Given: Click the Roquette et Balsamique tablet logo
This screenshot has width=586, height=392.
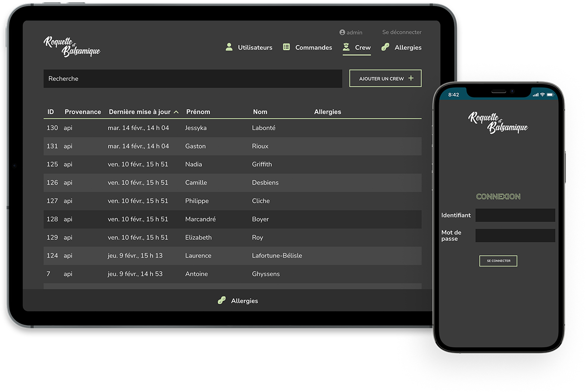Looking at the screenshot, I should coord(72,46).
